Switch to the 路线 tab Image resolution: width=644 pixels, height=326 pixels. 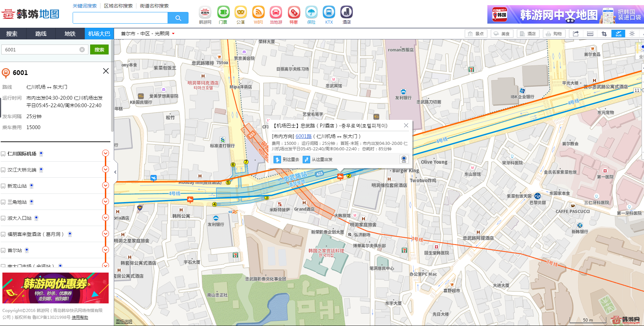coord(41,34)
